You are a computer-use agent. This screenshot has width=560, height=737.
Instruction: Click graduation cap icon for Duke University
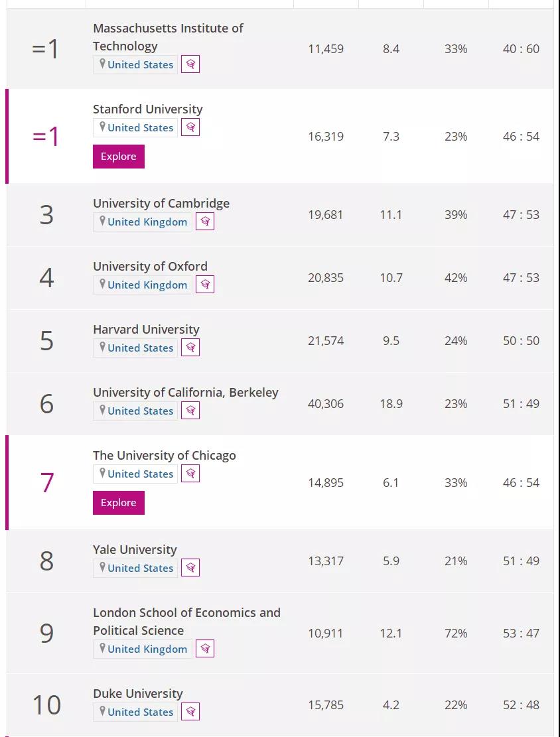click(190, 711)
